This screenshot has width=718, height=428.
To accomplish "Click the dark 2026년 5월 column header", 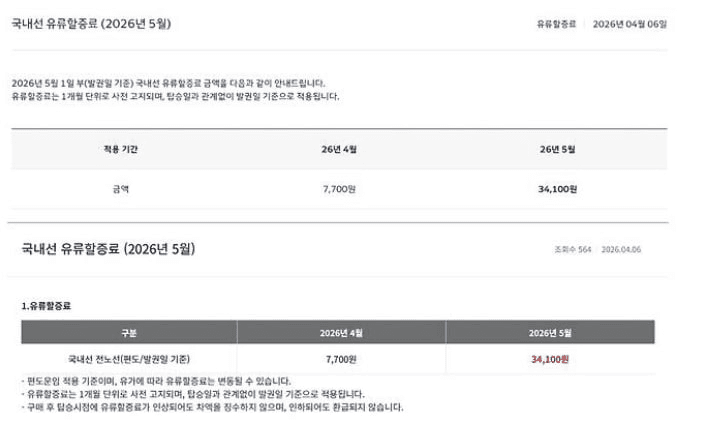I will (x=550, y=333).
